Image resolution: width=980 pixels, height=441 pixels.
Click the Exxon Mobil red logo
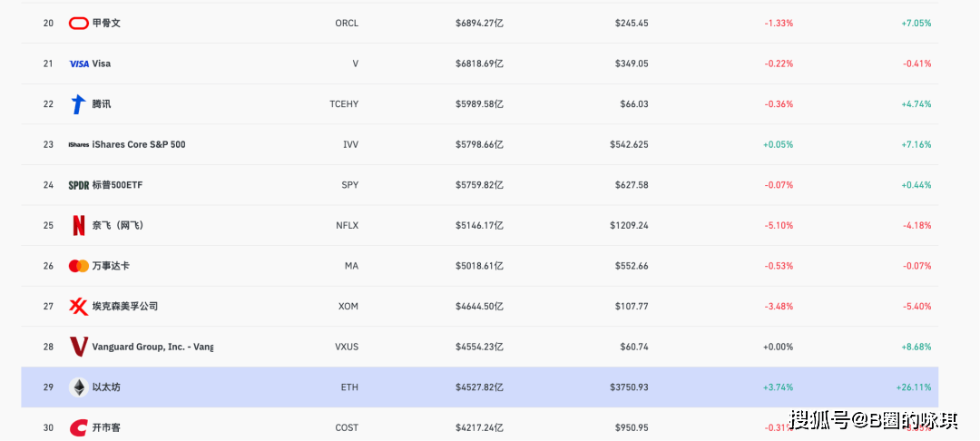click(79, 306)
